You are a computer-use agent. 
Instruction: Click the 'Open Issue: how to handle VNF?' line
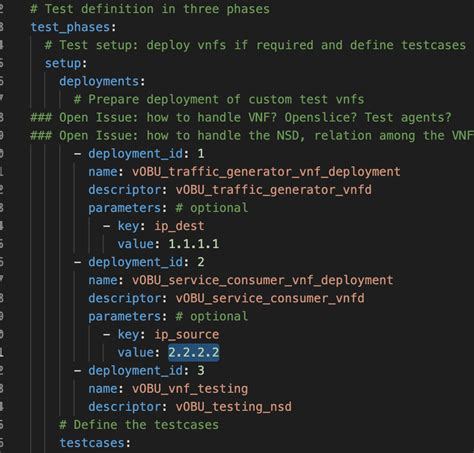click(241, 117)
